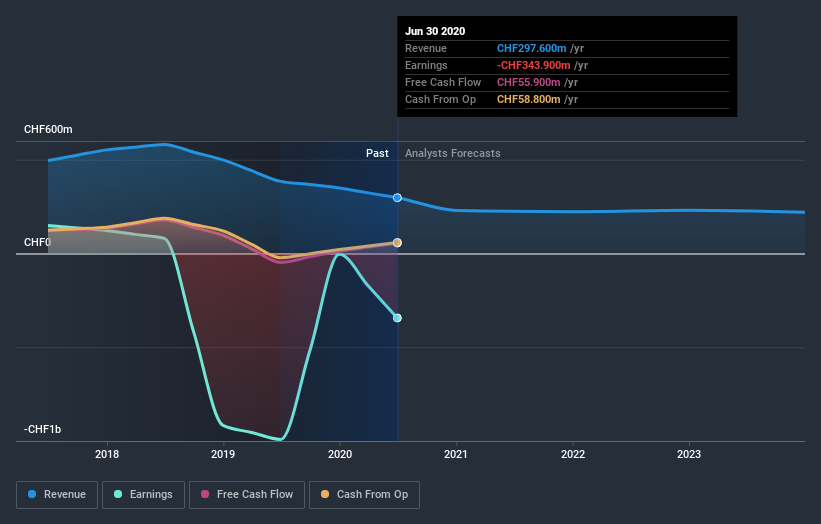
Task: Click the 2020 x-axis label
Action: (x=340, y=454)
